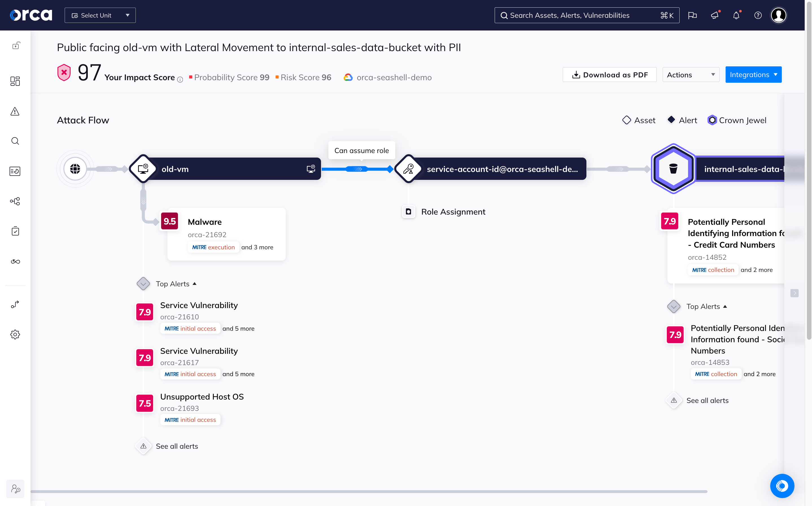The height and width of the screenshot is (506, 812).
Task: Toggle the Alert legend filter
Action: [682, 120]
